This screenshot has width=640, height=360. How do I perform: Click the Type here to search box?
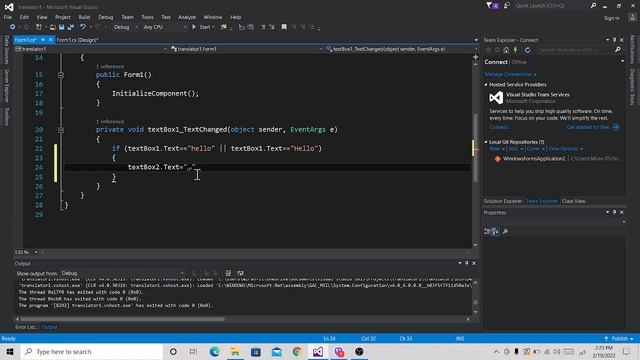coord(92,351)
